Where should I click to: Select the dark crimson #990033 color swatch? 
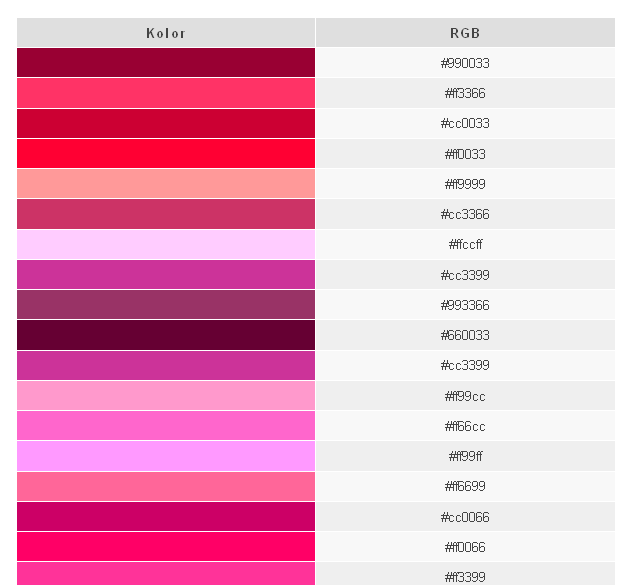[x=166, y=63]
